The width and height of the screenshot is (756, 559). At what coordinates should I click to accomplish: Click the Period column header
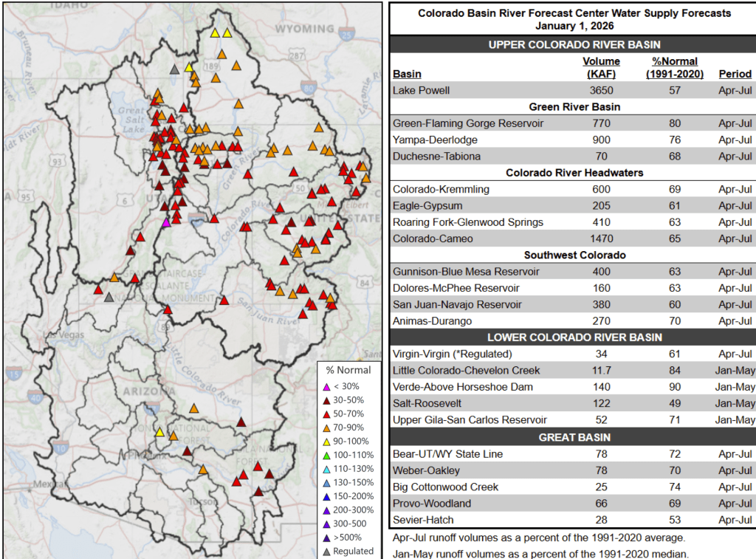[x=734, y=74]
